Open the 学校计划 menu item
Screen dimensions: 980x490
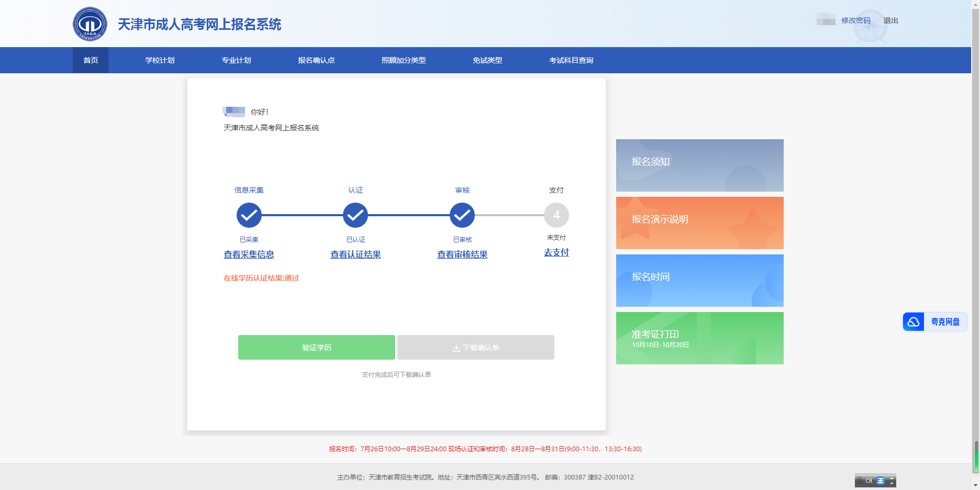point(160,60)
